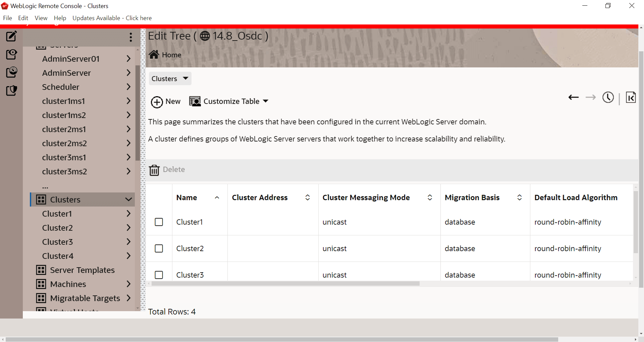Open the Configuration View Tree icon
The height and width of the screenshot is (342, 644).
(x=11, y=54)
